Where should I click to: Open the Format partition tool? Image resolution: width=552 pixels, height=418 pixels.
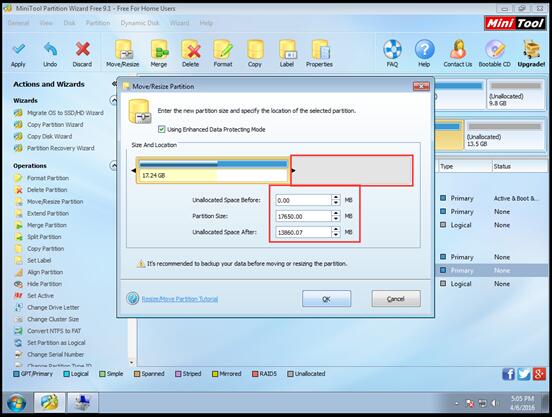tap(223, 49)
